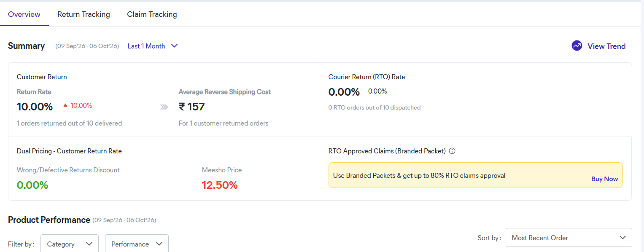Click Buy Now for Branded Packets
644x252 pixels.
(604, 179)
